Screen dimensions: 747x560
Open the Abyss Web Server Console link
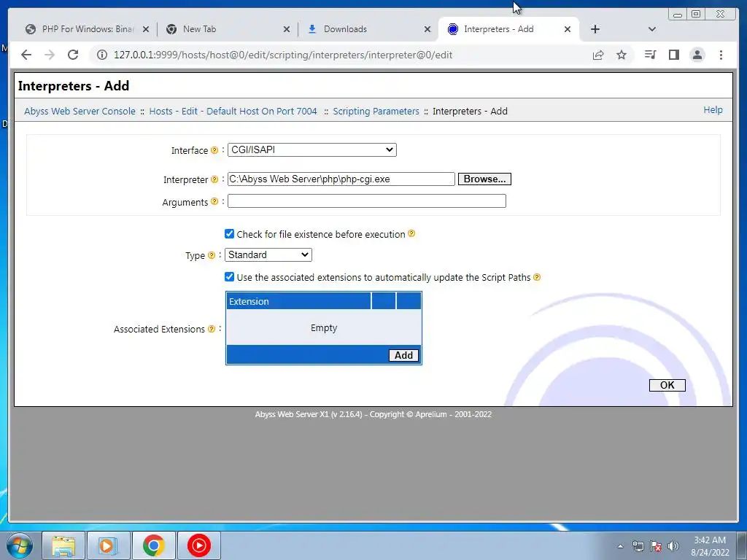[80, 111]
